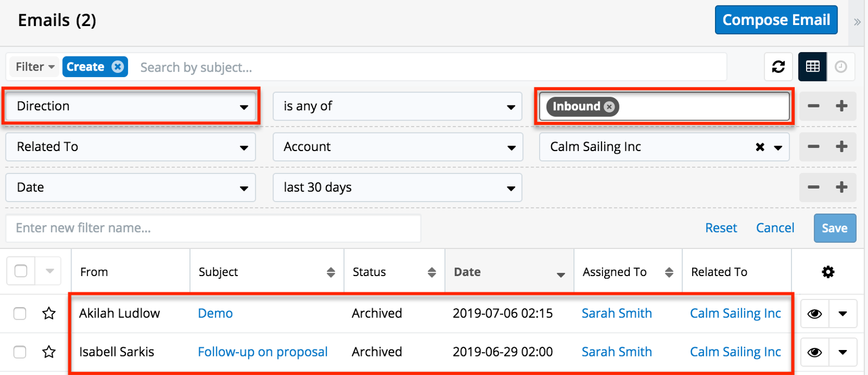Clear the Calm Sailing Inc selection
This screenshot has width=868, height=375.
[x=760, y=147]
